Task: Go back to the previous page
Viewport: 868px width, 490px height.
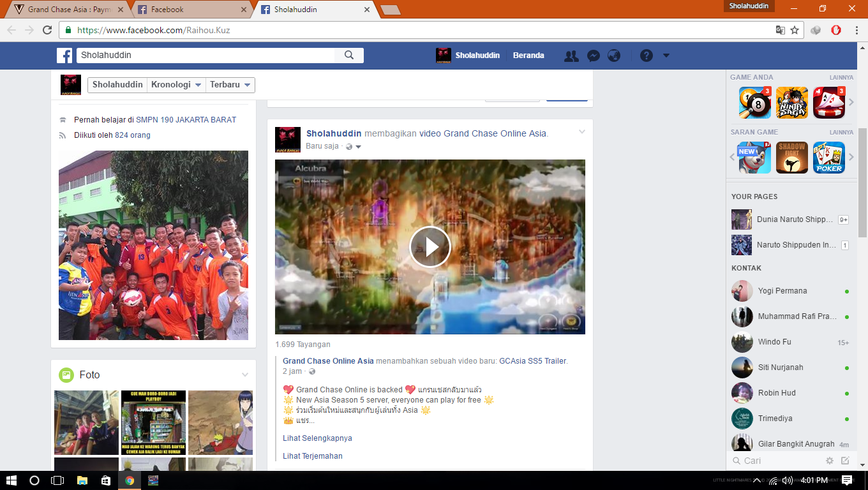Action: [x=11, y=30]
